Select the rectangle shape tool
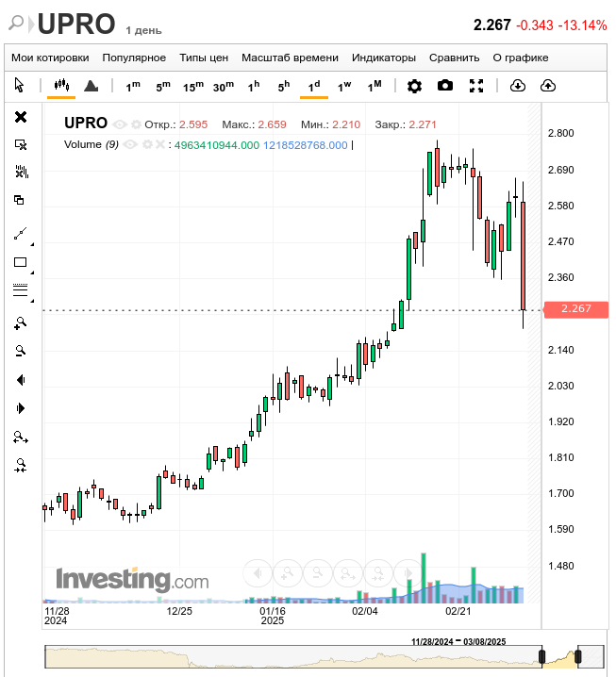 (21, 262)
